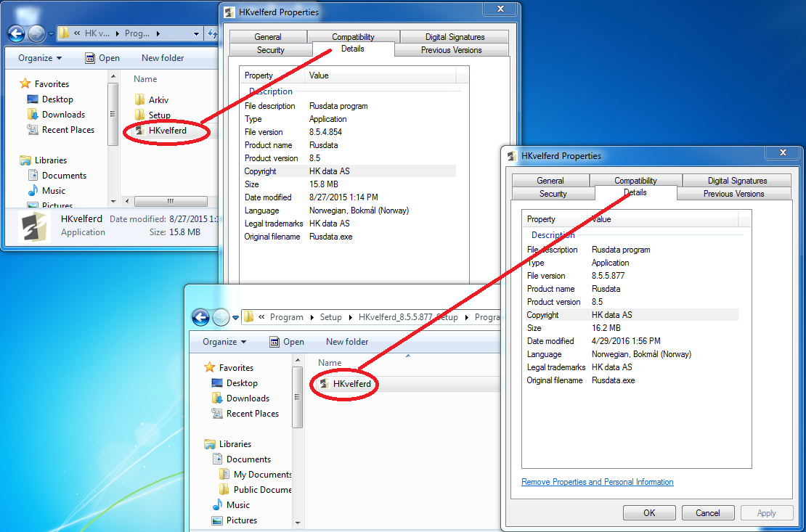Viewport: 806px width, 532px height.
Task: Click the Back arrow in top Explorer window
Action: (x=17, y=34)
